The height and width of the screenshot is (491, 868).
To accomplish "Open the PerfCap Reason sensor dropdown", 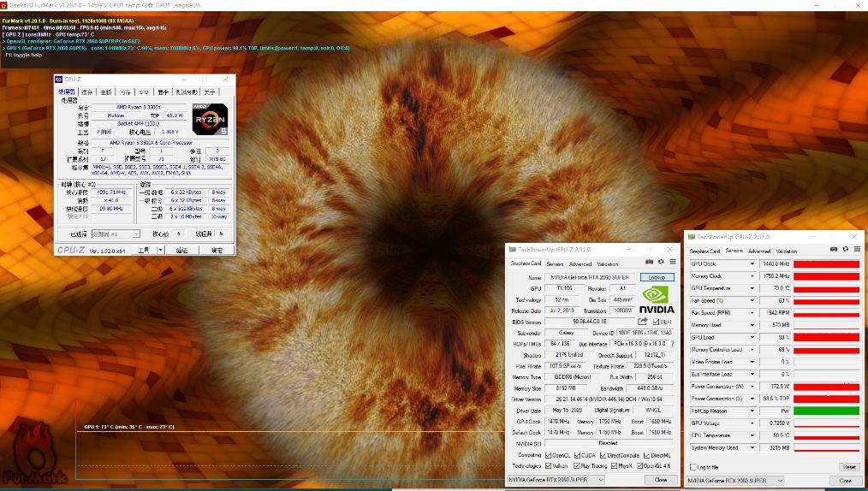I will [x=752, y=411].
